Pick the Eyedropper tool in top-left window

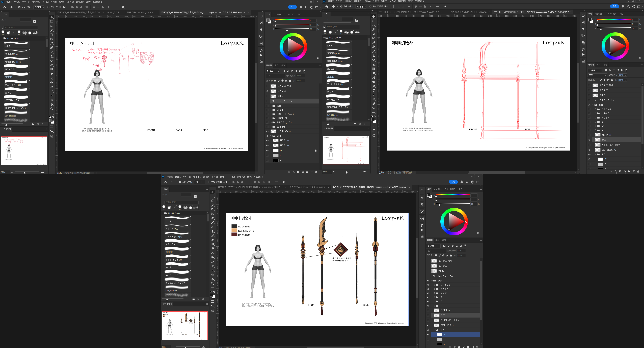52,43
